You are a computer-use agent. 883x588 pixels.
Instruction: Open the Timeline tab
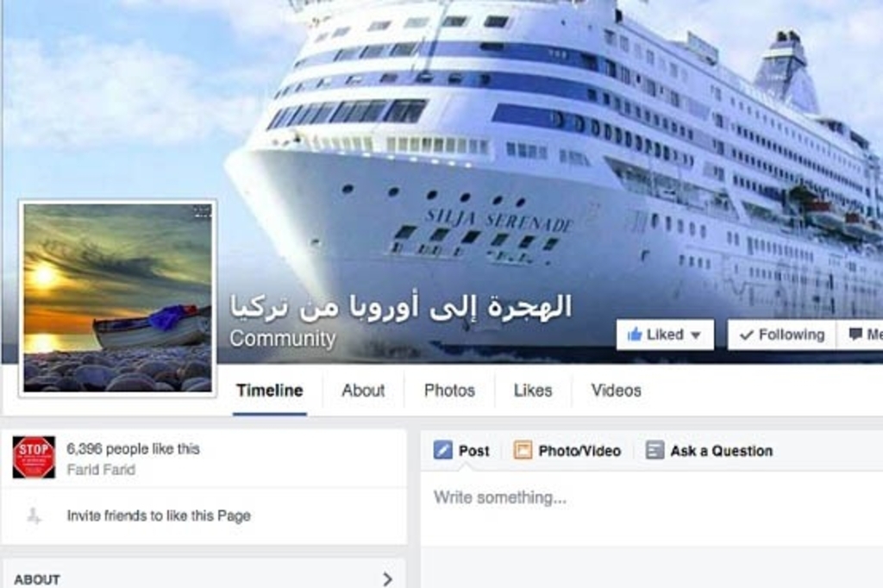tap(270, 391)
